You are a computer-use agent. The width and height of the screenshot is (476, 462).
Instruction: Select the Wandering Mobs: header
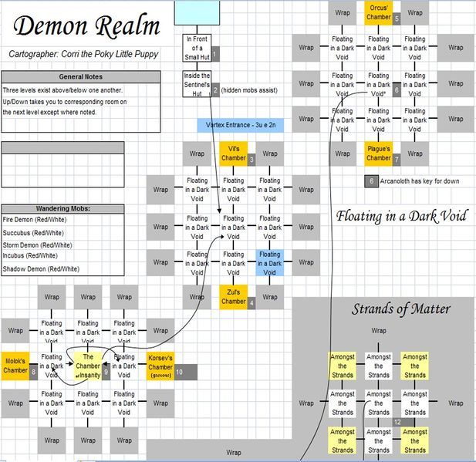click(x=62, y=208)
